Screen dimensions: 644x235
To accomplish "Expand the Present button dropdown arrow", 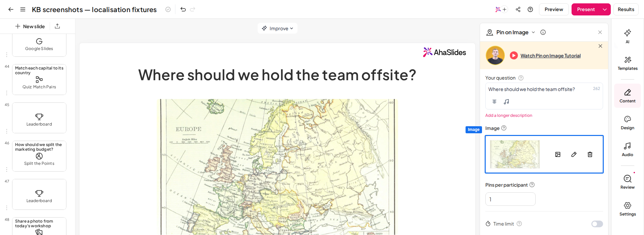I will tap(605, 9).
